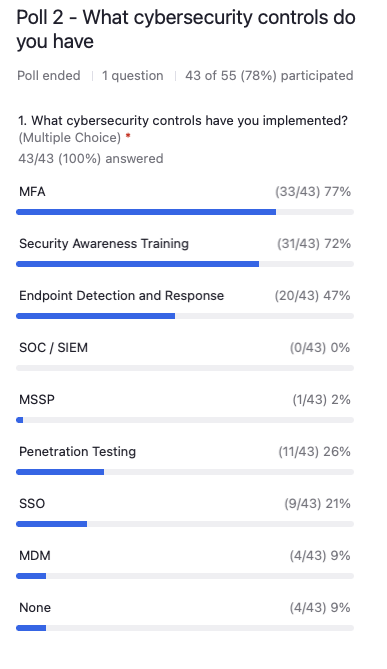Select the Endpoint Detection and Response label

(x=121, y=296)
